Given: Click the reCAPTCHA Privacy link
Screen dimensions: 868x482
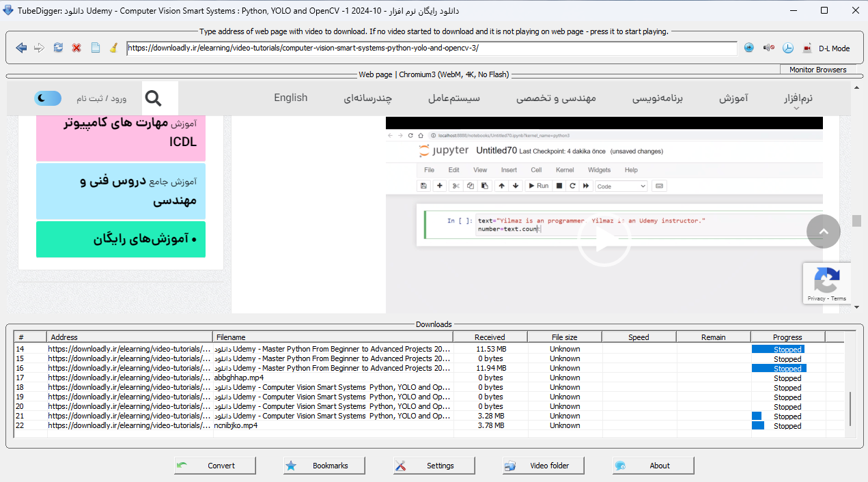Looking at the screenshot, I should [x=816, y=298].
